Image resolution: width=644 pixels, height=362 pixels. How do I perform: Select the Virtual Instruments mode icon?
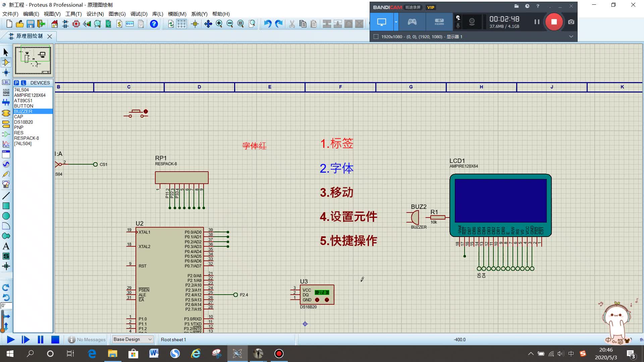click(6, 184)
